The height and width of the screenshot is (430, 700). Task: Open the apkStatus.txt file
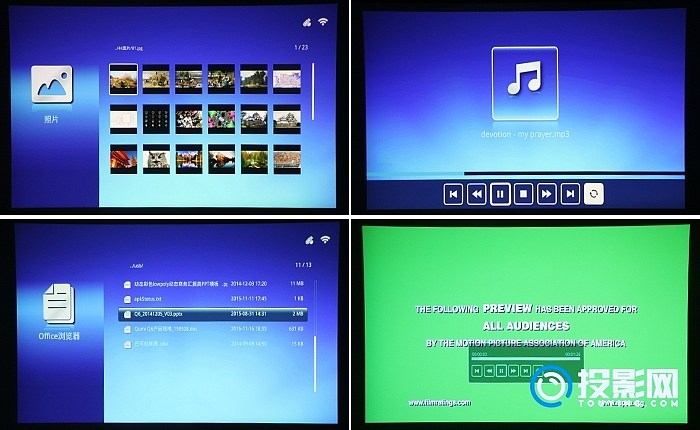tap(213, 299)
